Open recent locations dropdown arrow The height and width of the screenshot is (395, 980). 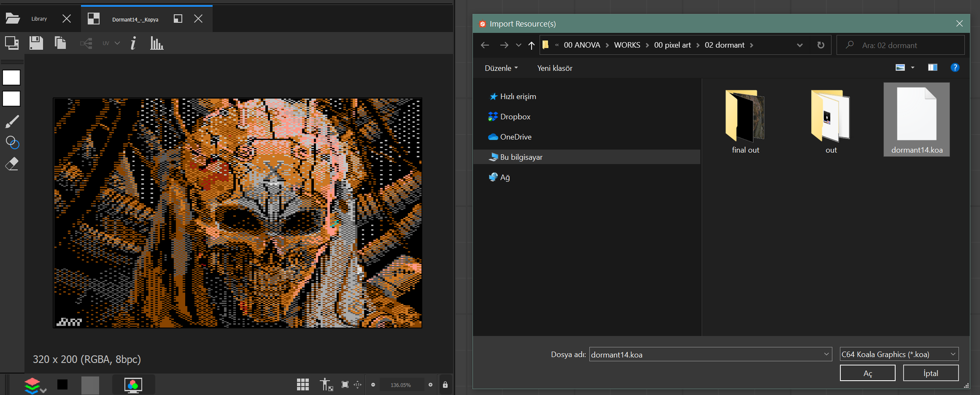518,45
